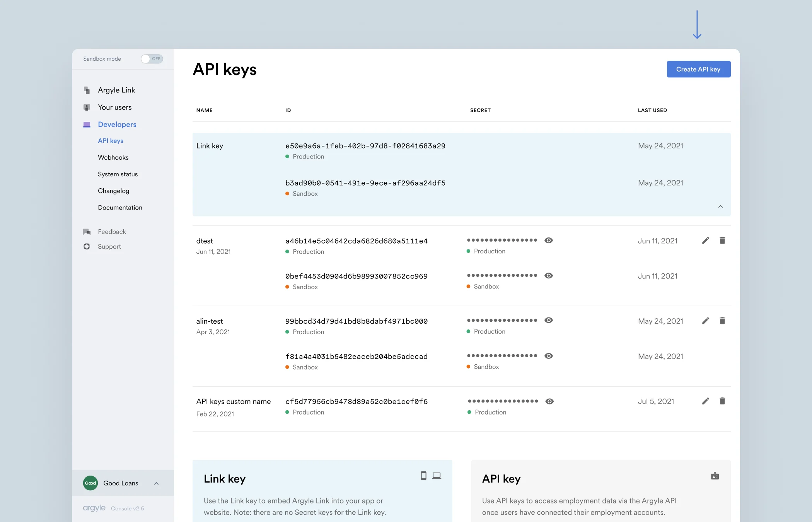Select alin-test sandbox ID f81a4a40
The width and height of the screenshot is (812, 522).
coord(356,356)
